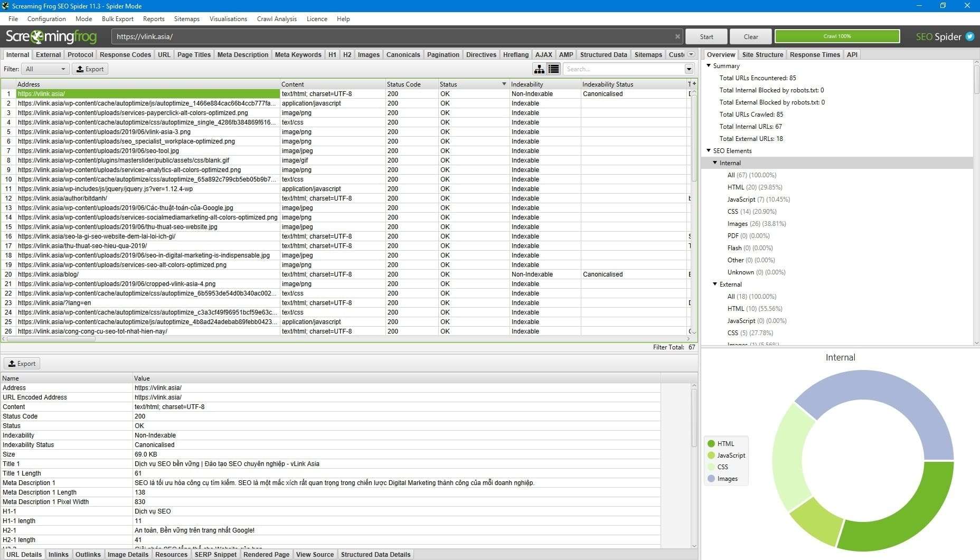Click the sort arrow in the Status column header
This screenshot has width=980, height=560.
504,84
